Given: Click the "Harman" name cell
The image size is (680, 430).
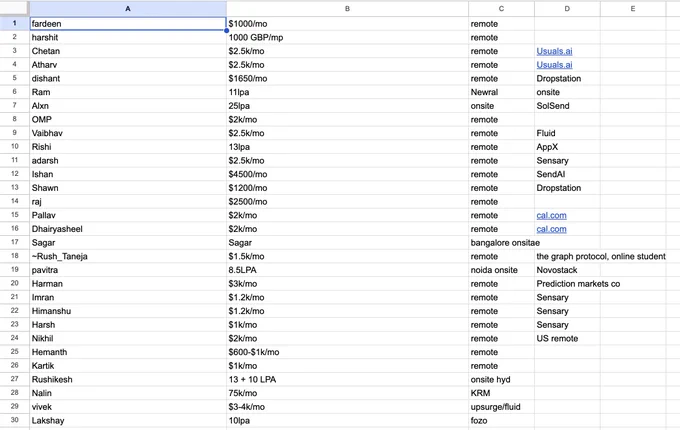Looking at the screenshot, I should 128,284.
